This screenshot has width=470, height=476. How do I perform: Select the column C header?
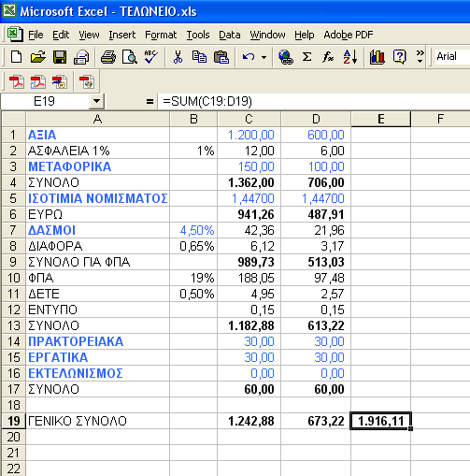tap(249, 119)
